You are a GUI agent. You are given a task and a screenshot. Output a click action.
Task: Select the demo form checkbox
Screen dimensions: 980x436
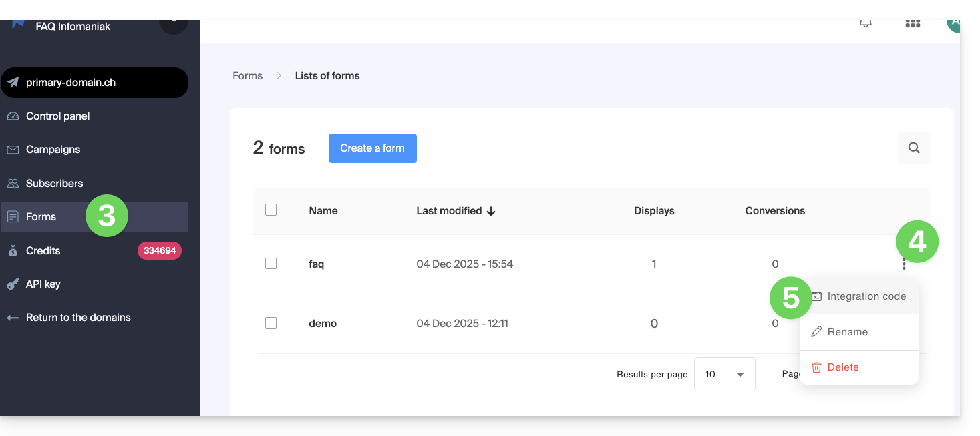pos(271,323)
